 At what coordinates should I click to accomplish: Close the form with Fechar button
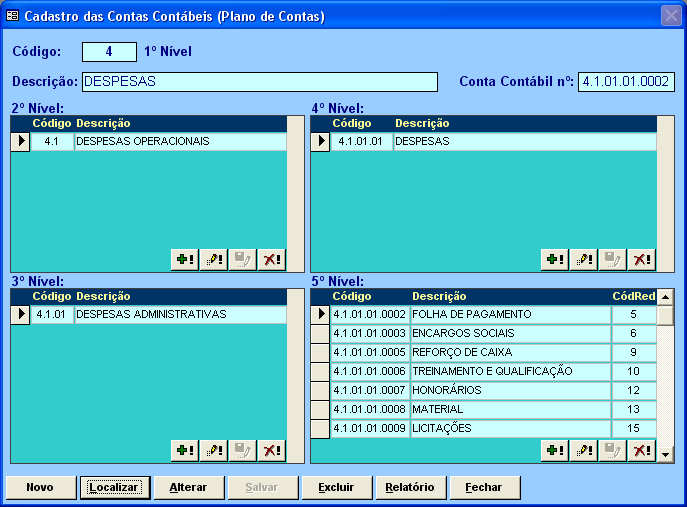(x=484, y=488)
